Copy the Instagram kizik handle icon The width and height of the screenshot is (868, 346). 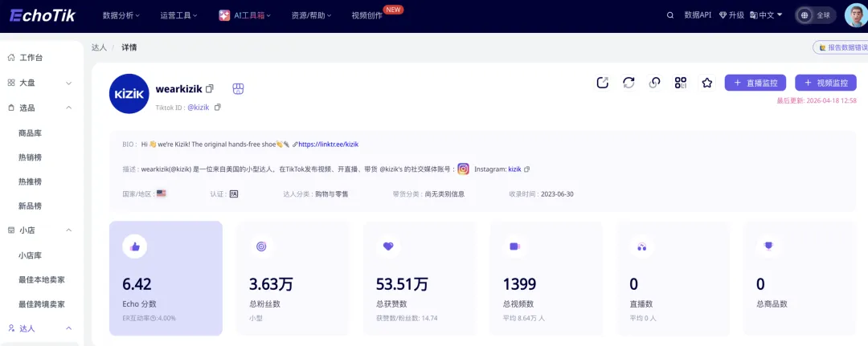pos(526,169)
